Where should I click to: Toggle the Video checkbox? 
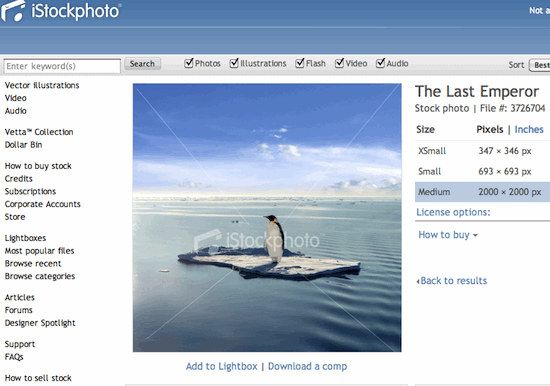point(339,63)
